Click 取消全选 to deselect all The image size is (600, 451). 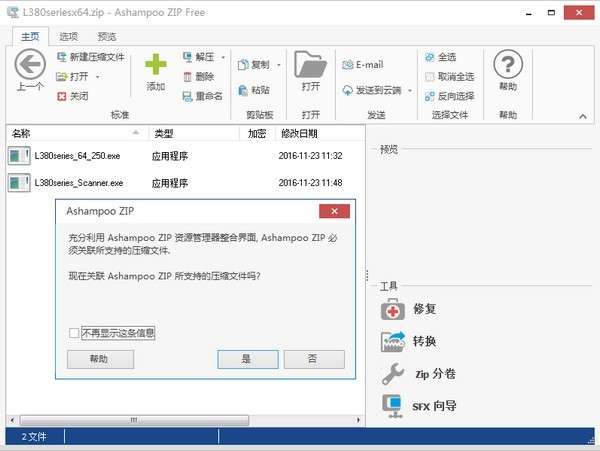click(449, 77)
